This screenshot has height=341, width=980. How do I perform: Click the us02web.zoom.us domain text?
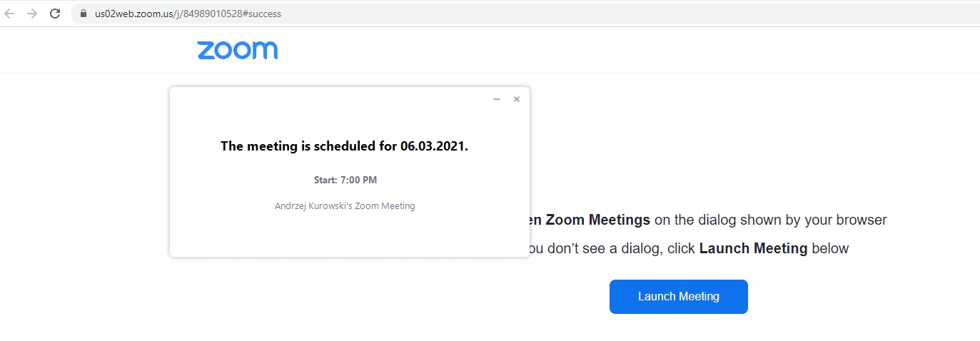point(133,14)
